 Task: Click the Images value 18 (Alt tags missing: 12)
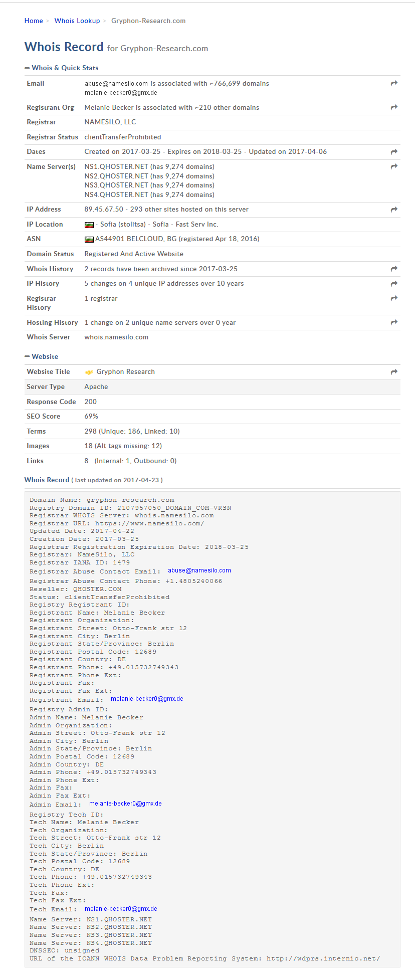coord(123,446)
